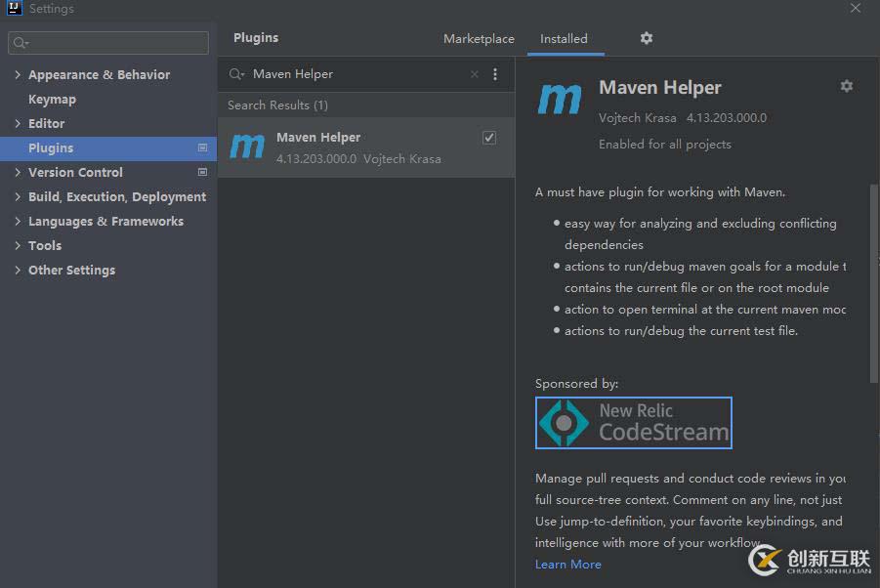880x588 pixels.
Task: Switch to the Marketplace tab
Action: click(x=479, y=39)
